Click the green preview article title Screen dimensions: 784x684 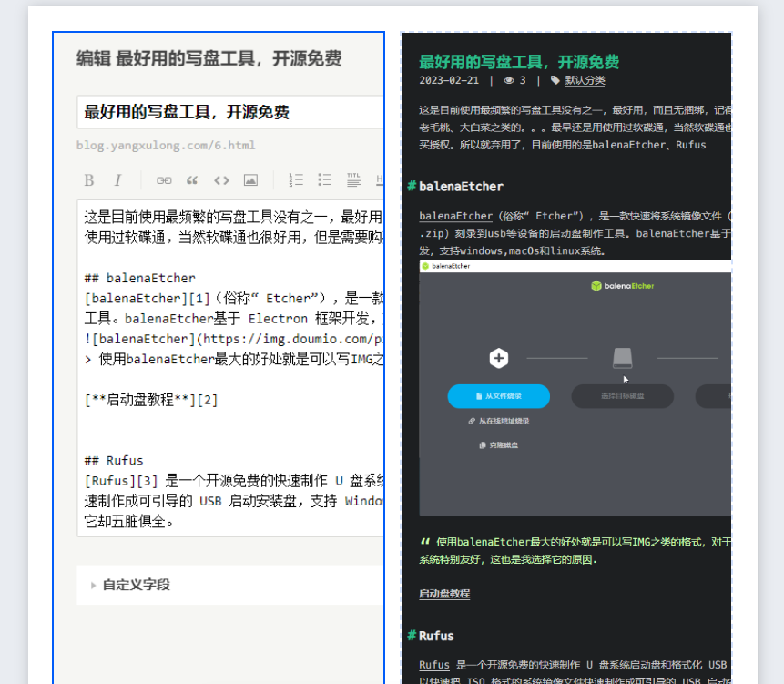click(519, 62)
